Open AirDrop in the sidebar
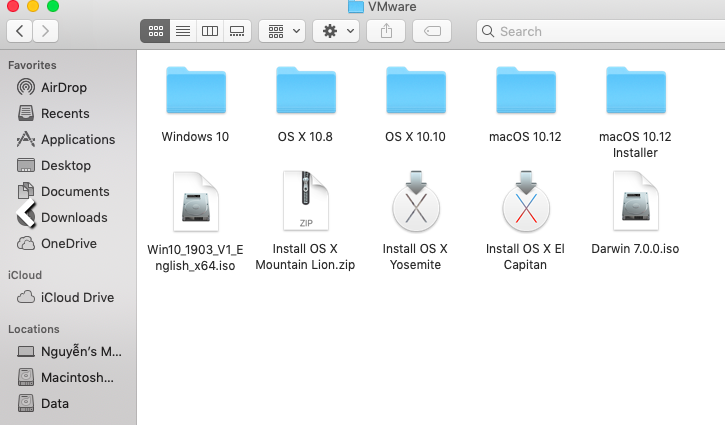Image resolution: width=725 pixels, height=425 pixels. click(68, 87)
